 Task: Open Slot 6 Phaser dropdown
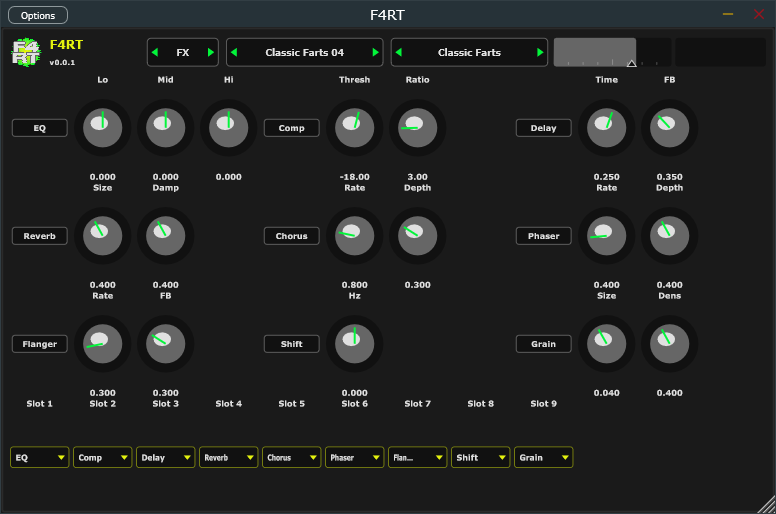tap(354, 458)
